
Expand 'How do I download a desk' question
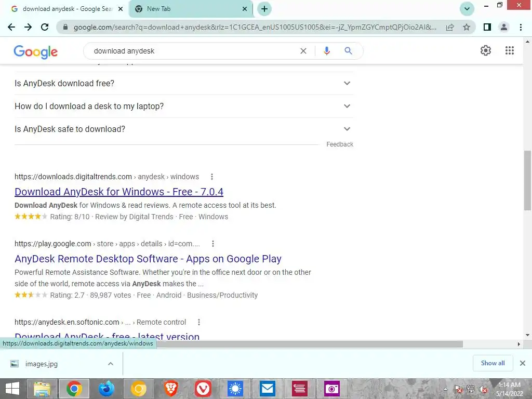184,106
